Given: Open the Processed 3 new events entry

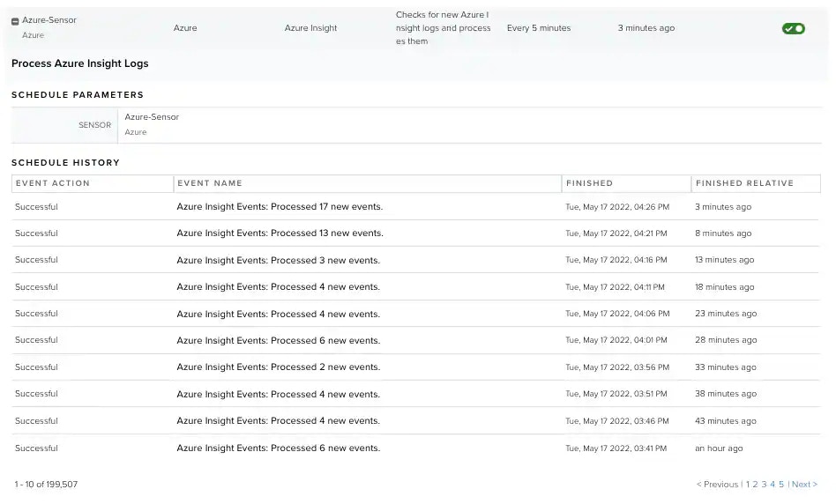Looking at the screenshot, I should [x=278, y=261].
